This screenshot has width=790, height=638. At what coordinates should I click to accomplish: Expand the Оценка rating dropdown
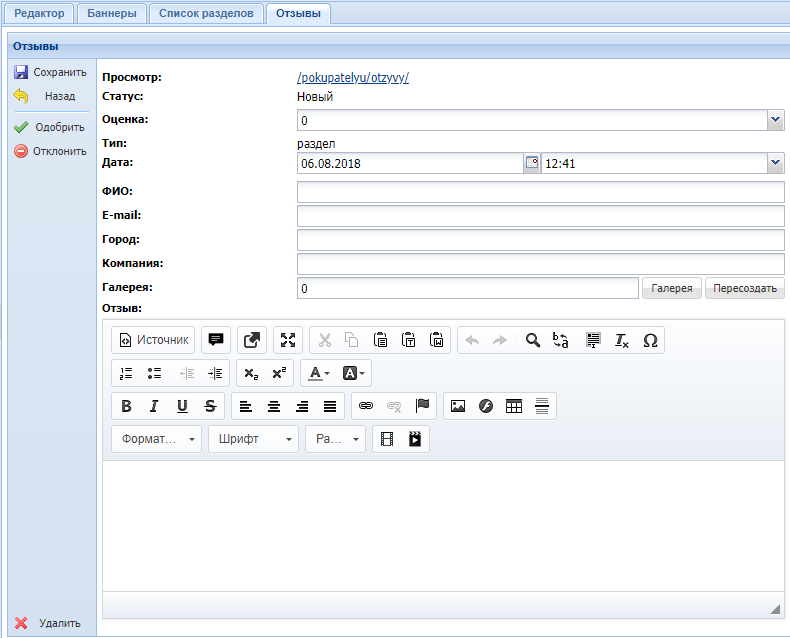[775, 120]
